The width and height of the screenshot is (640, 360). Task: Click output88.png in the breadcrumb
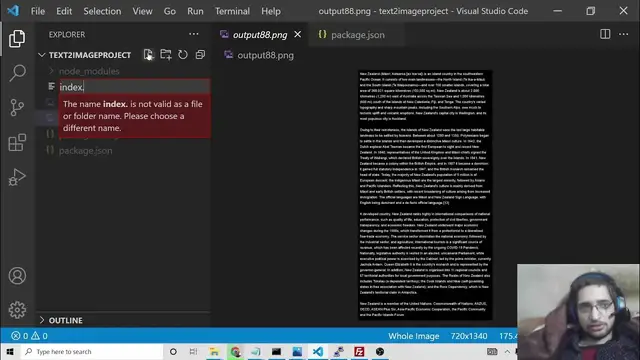[265, 55]
